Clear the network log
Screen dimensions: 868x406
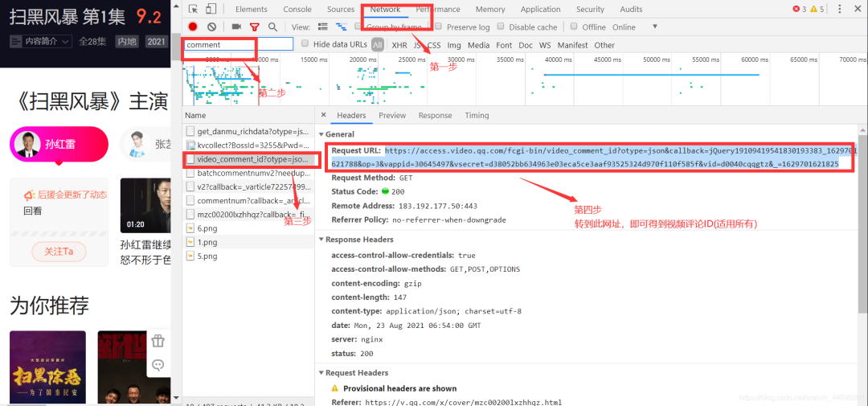coord(211,27)
